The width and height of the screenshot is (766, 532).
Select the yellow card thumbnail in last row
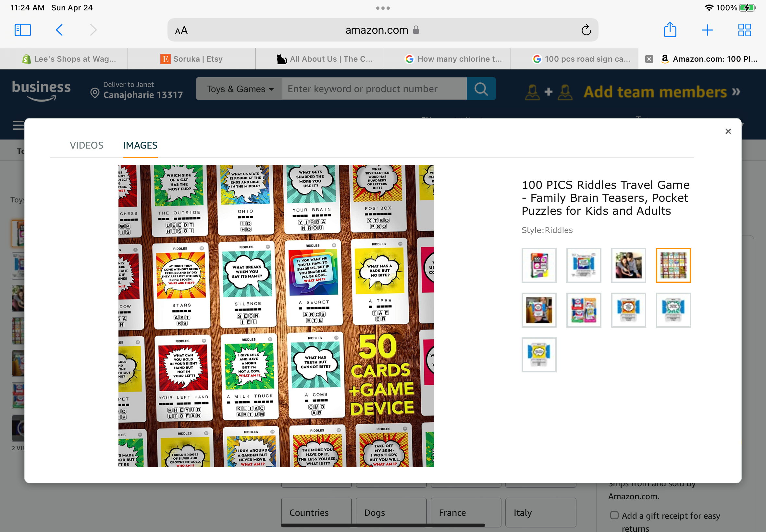click(539, 355)
